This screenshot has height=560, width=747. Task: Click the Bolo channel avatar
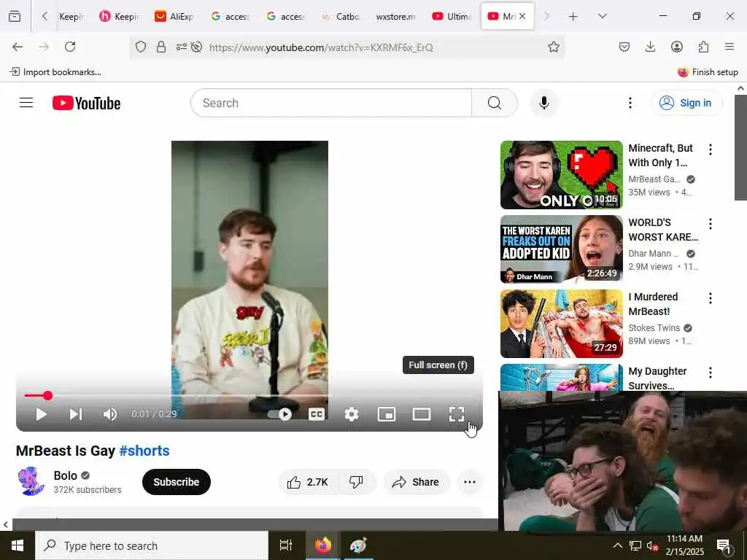[31, 481]
